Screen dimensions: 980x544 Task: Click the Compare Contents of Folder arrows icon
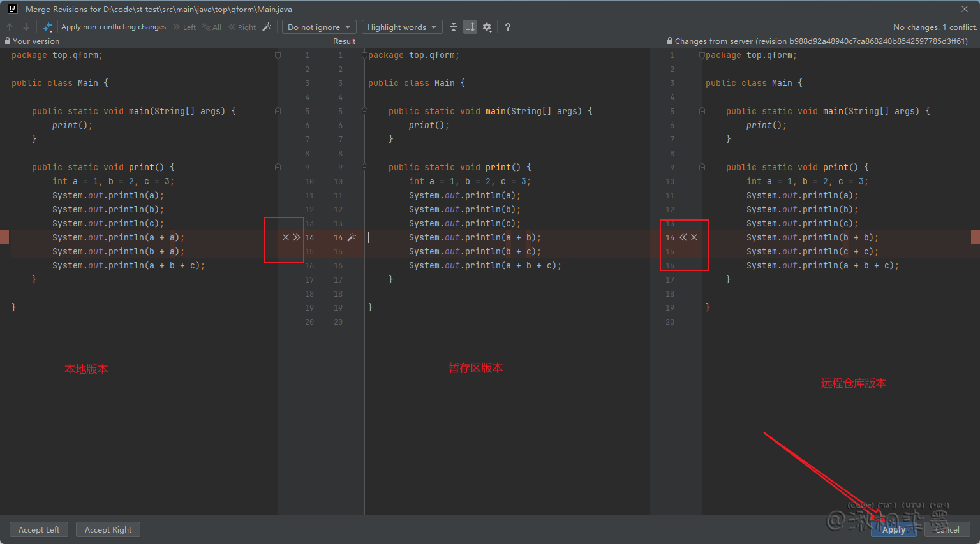(x=48, y=27)
